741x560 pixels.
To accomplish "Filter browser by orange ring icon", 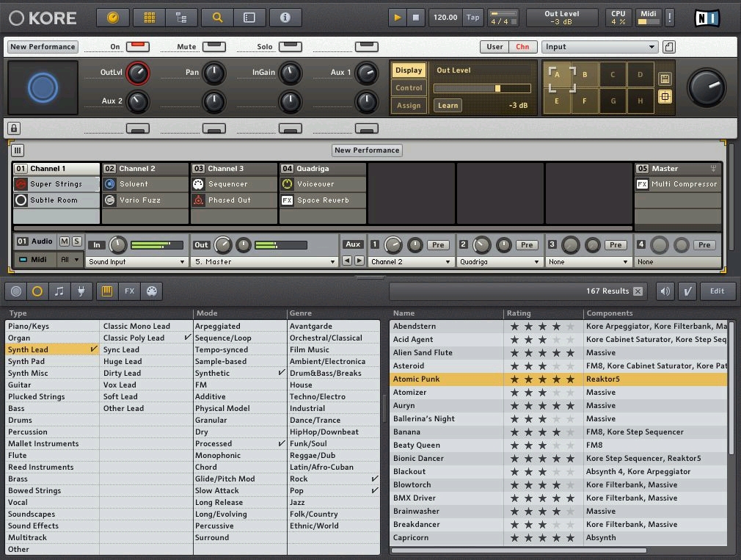I will coord(37,291).
